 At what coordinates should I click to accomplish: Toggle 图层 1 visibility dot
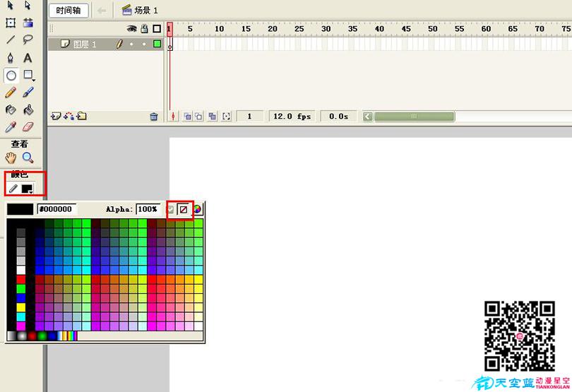pyautogui.click(x=131, y=44)
